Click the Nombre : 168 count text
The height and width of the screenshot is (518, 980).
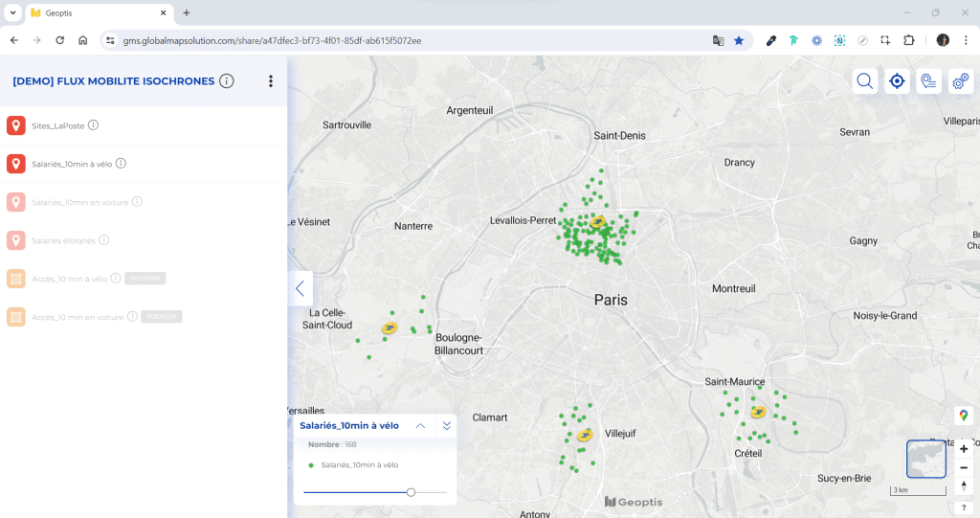(332, 445)
